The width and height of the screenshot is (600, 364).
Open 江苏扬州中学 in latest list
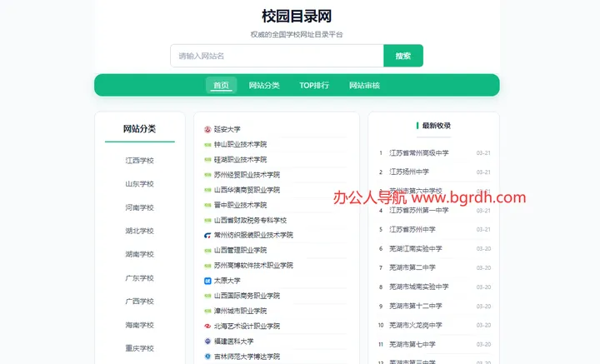pos(409,172)
